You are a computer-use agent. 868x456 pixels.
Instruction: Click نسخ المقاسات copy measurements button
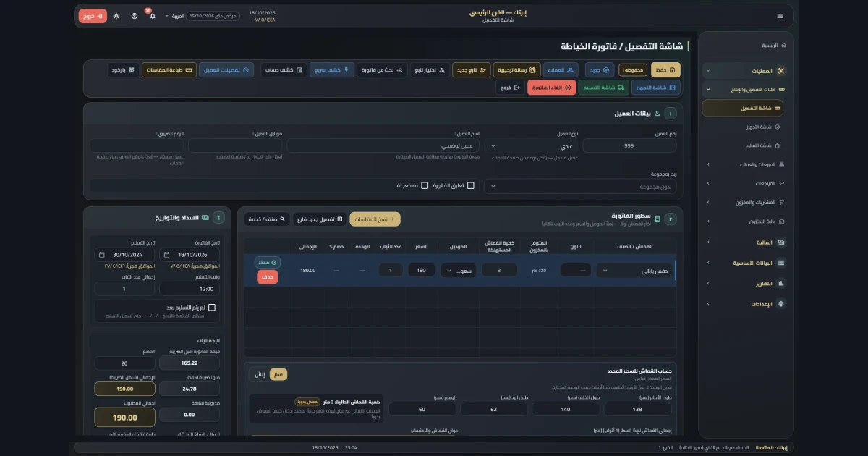tap(375, 219)
